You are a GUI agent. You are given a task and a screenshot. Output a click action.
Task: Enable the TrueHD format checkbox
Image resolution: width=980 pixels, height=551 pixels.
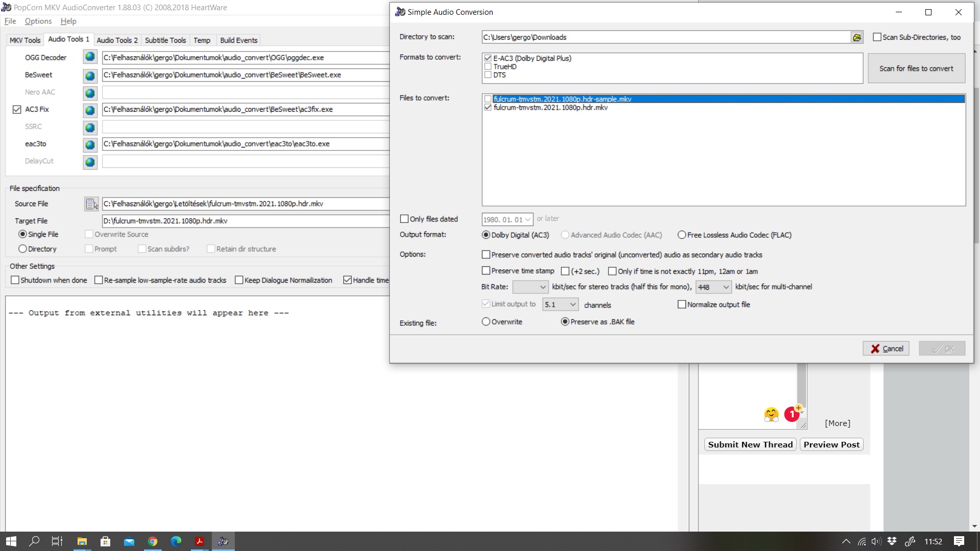[488, 67]
